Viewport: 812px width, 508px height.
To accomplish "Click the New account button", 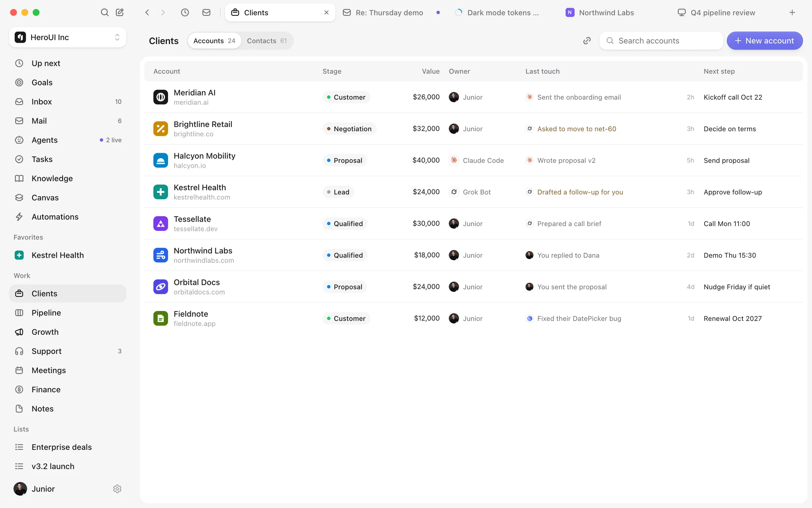I will 764,41.
